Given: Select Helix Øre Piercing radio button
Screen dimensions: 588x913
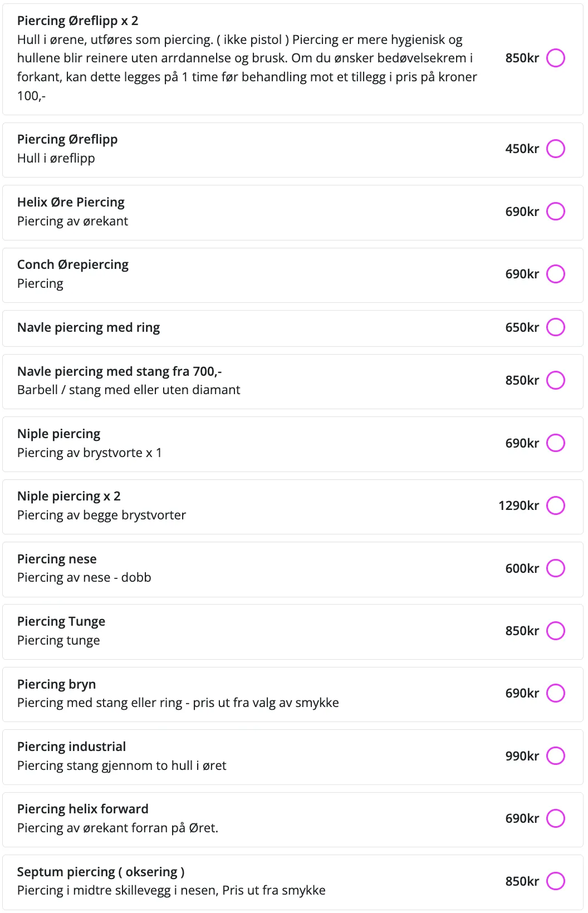Looking at the screenshot, I should pos(555,212).
